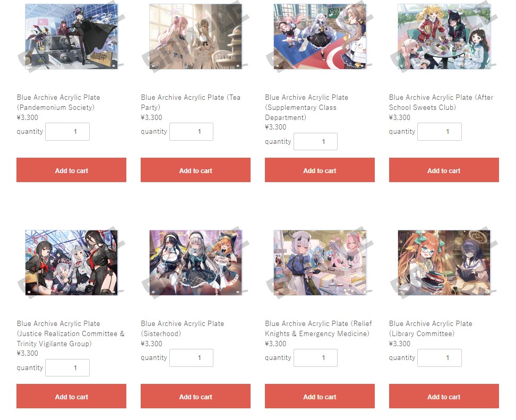Open the Sisterhood acrylic plate image
Image resolution: width=516 pixels, height=420 pixels.
(x=195, y=263)
